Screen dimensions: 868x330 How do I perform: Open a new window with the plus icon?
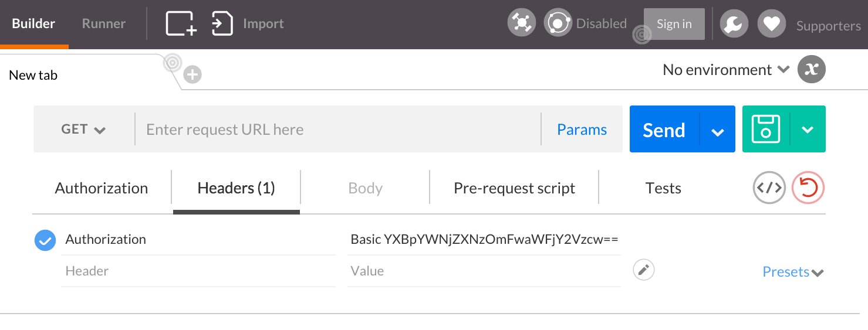click(181, 23)
